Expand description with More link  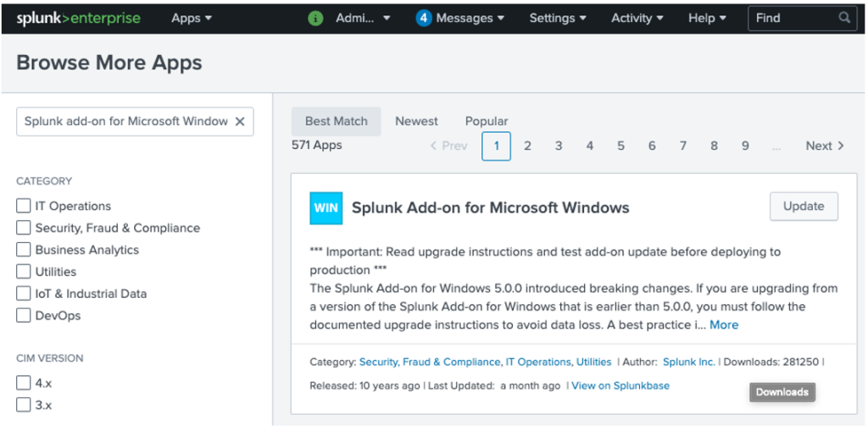pos(724,325)
